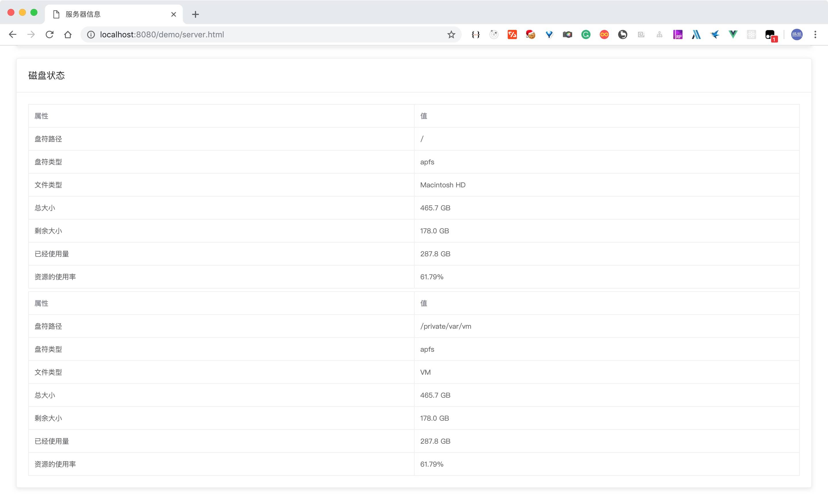Viewport: 828px width, 504px height.
Task: Click the camera screenshot extension icon
Action: pos(567,34)
